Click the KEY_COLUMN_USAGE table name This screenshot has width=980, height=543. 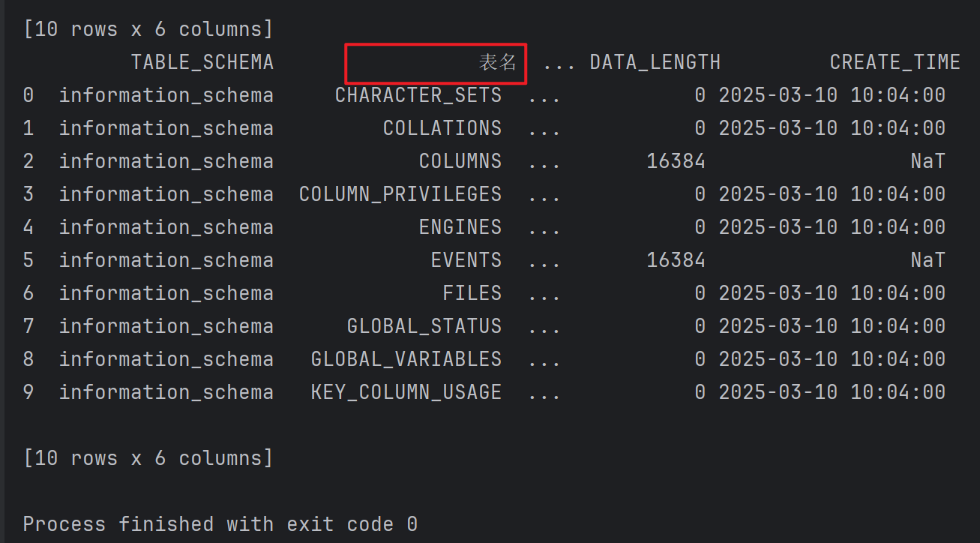pyautogui.click(x=406, y=392)
